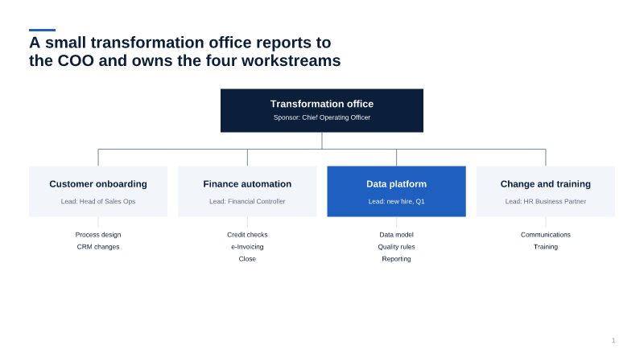This screenshot has height=362, width=644.
Task: Click the Data platform heading
Action: click(x=396, y=184)
